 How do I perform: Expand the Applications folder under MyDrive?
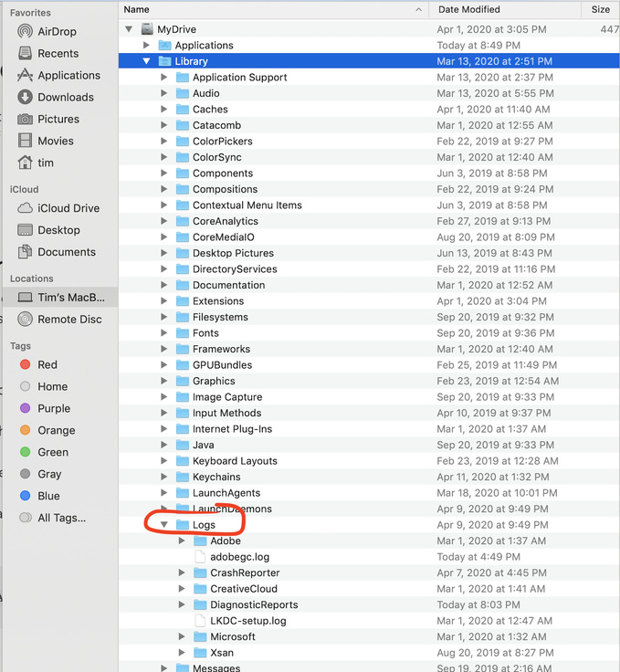pos(146,45)
